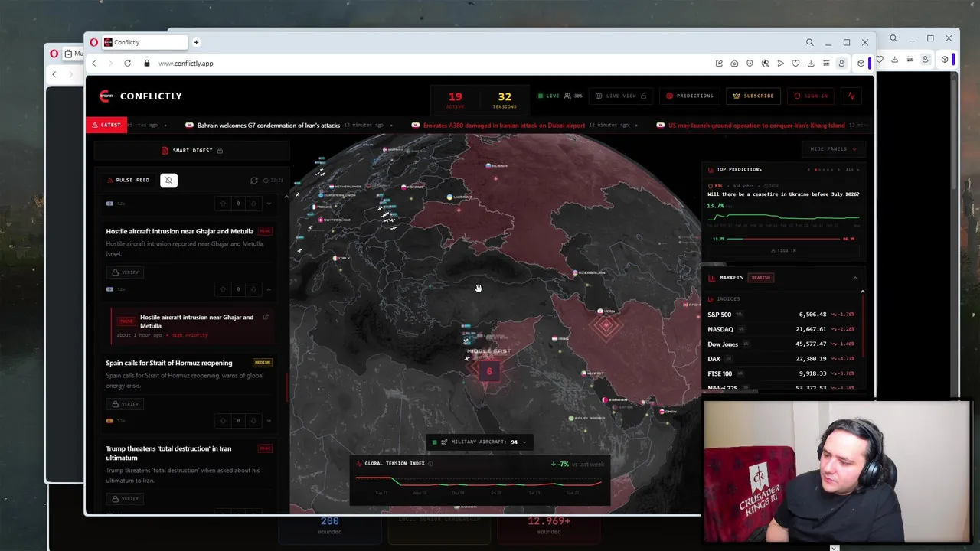
Task: Click the red Latest ticker label
Action: 106,125
